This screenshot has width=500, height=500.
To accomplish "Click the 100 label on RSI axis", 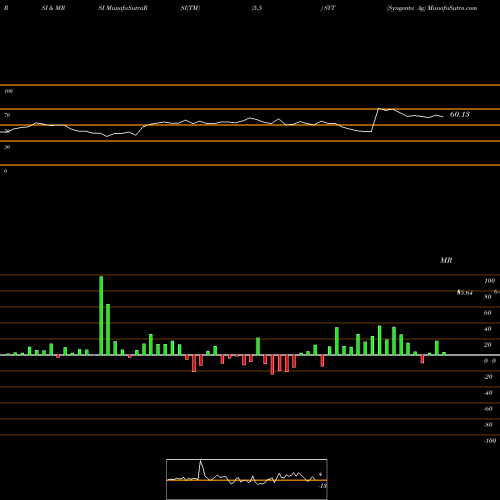I will [x=8, y=91].
